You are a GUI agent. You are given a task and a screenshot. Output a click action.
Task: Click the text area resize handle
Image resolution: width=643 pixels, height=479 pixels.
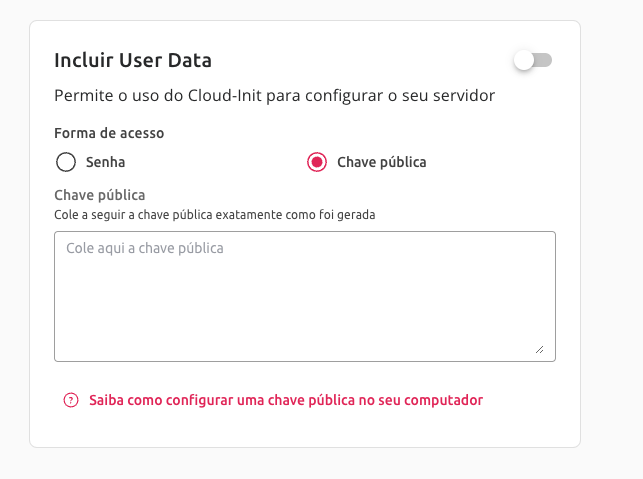[x=540, y=349]
